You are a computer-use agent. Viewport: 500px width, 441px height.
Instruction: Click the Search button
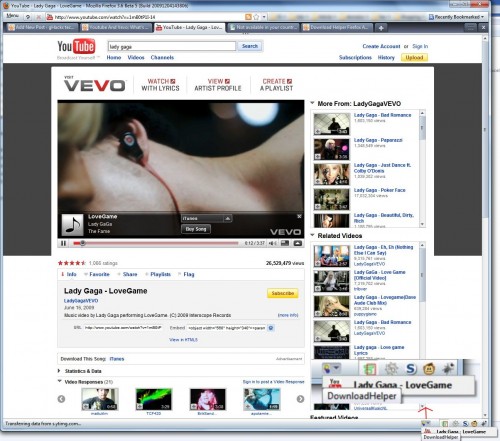point(250,46)
